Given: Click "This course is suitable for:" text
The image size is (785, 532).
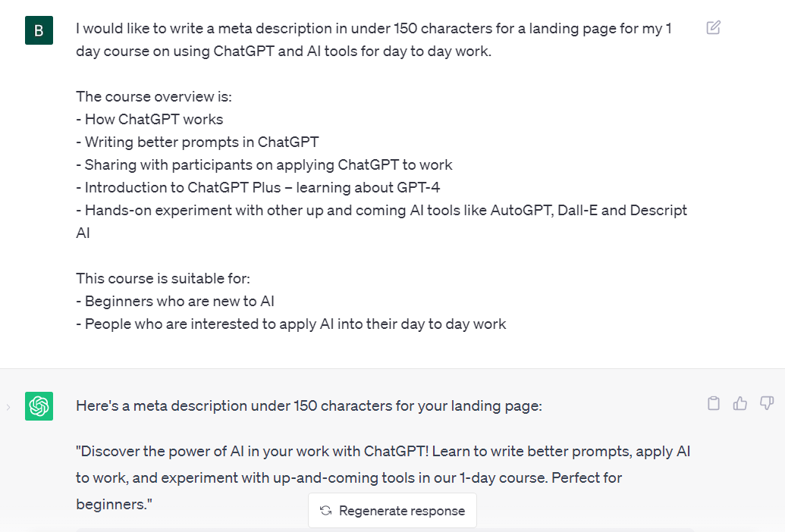Looking at the screenshot, I should click(164, 278).
